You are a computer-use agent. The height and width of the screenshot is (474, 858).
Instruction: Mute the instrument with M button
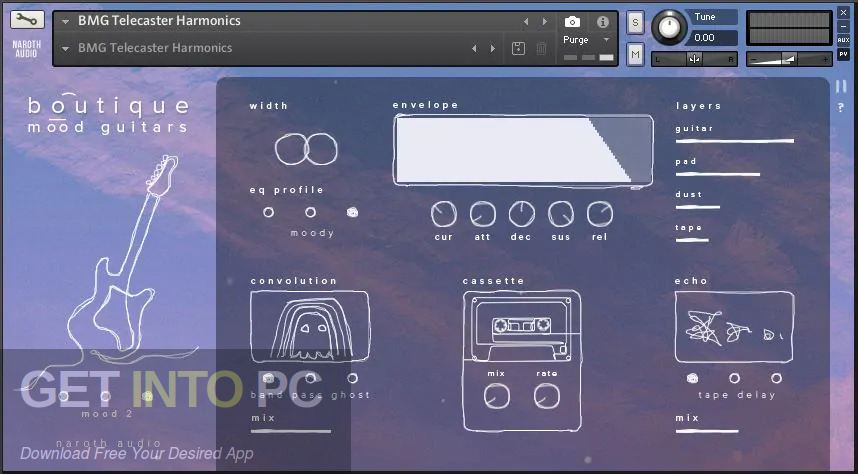tap(635, 54)
